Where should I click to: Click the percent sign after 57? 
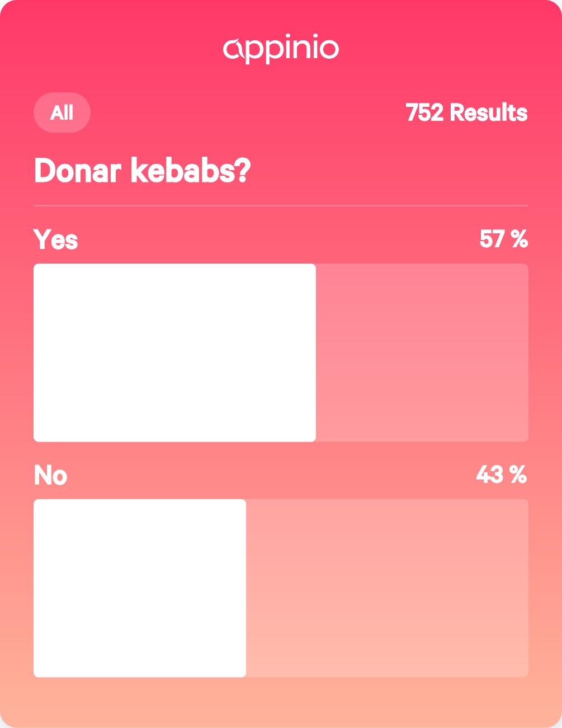[519, 239]
